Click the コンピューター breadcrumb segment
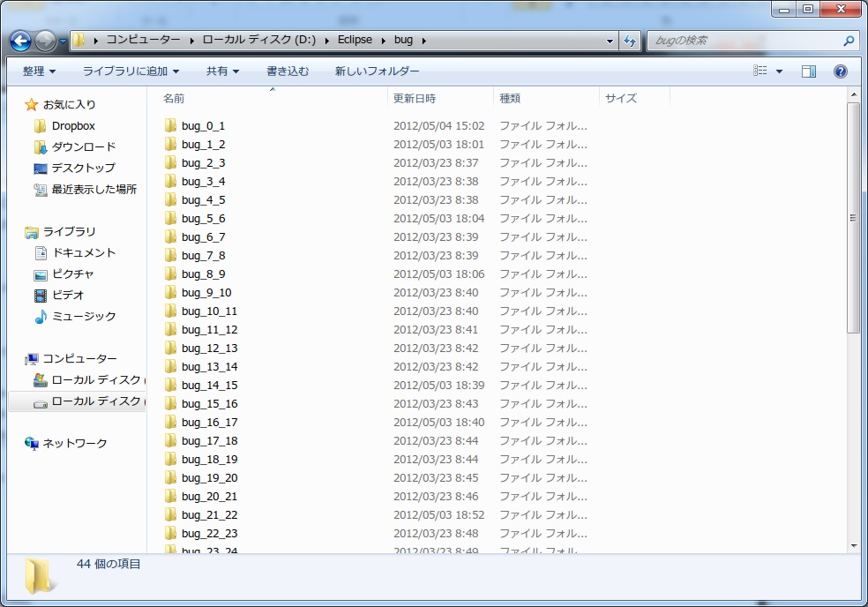This screenshot has width=868, height=607. (144, 40)
